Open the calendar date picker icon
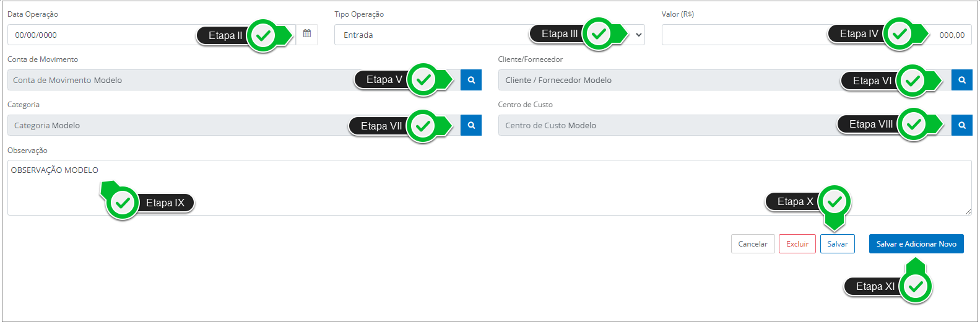Screen dimensions: 980x324 click(306, 34)
